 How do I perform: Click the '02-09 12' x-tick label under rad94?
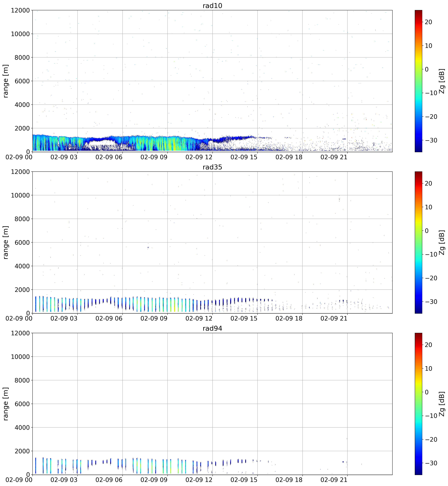[199, 480]
